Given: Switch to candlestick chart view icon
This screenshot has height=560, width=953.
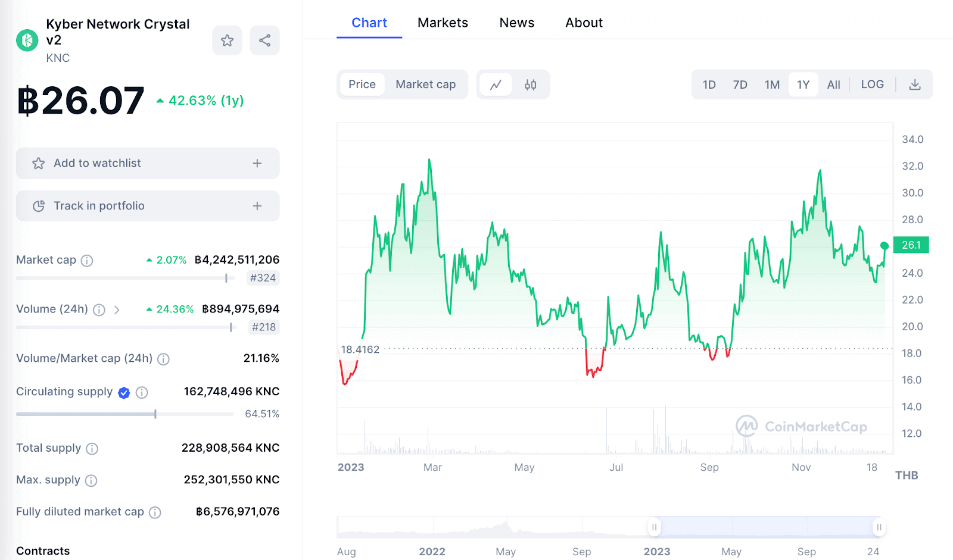Looking at the screenshot, I should click(x=530, y=85).
